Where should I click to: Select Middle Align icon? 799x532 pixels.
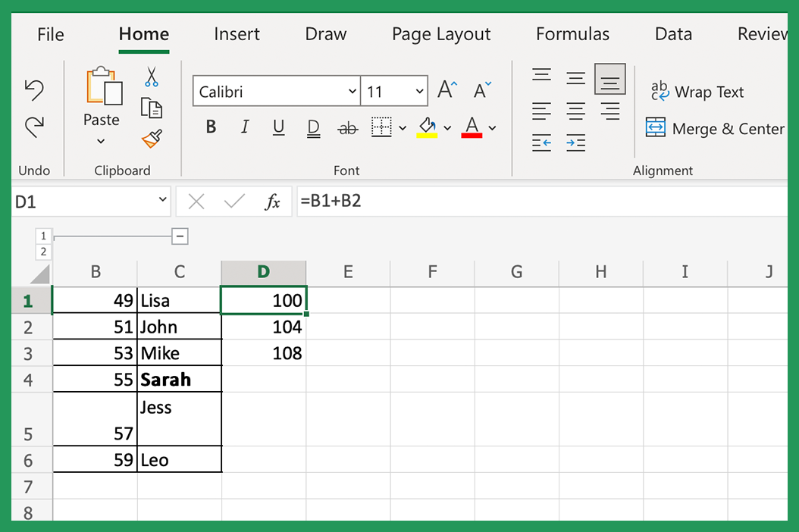click(x=576, y=78)
